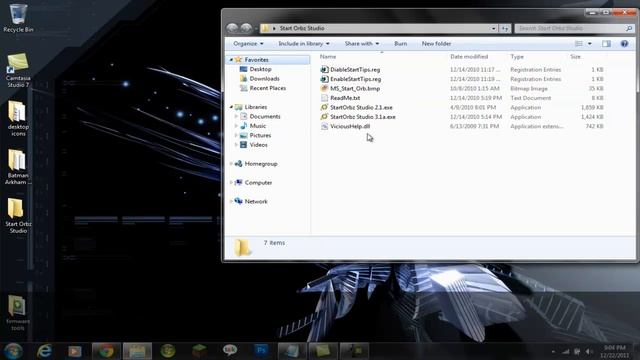This screenshot has height=360, width=640.
Task: Select the ViciousHelp.dll file
Action: tap(350, 126)
